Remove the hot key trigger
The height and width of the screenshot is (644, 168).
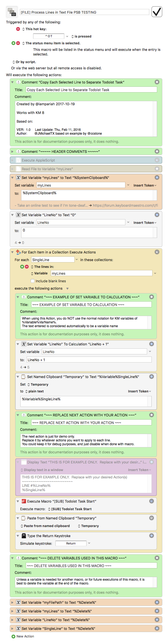(18, 29)
